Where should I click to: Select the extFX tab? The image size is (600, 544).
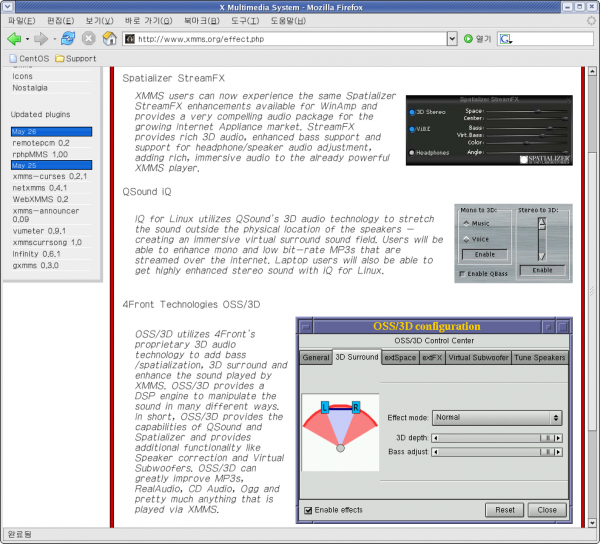tap(432, 358)
